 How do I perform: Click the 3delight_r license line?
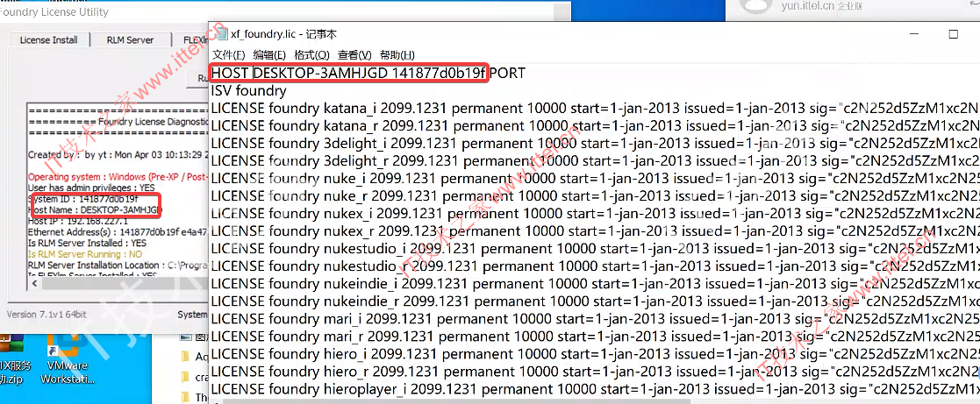(595, 161)
